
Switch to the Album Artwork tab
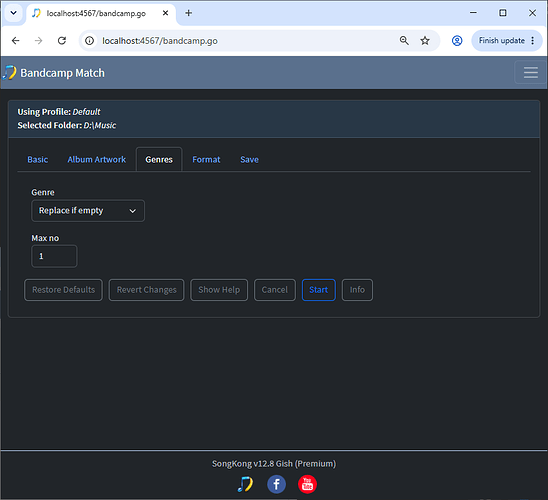coord(96,160)
